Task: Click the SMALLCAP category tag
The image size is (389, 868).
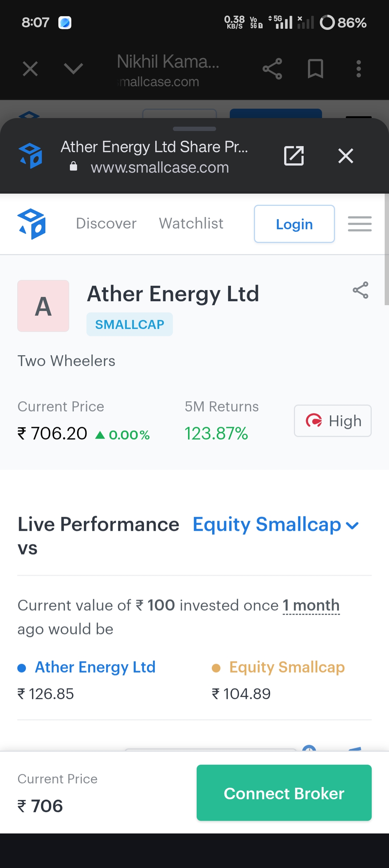Action: (x=130, y=324)
